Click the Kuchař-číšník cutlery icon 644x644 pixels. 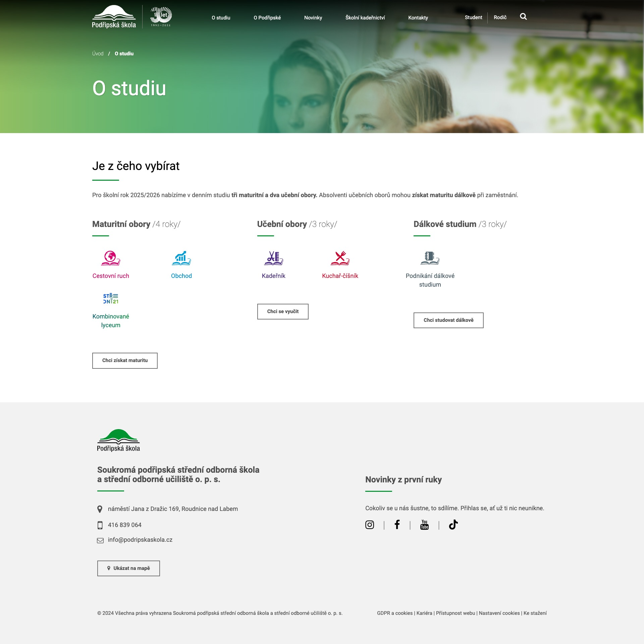[x=340, y=258]
